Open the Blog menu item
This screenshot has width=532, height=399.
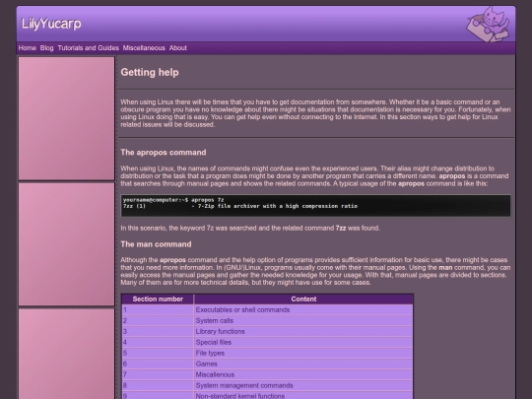pyautogui.click(x=47, y=48)
